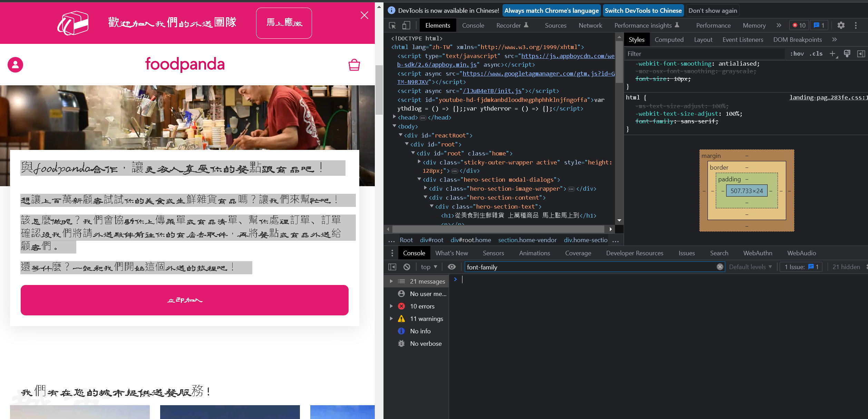Toggle device toolbar icon
Screen dimensions: 868x419
tap(406, 26)
